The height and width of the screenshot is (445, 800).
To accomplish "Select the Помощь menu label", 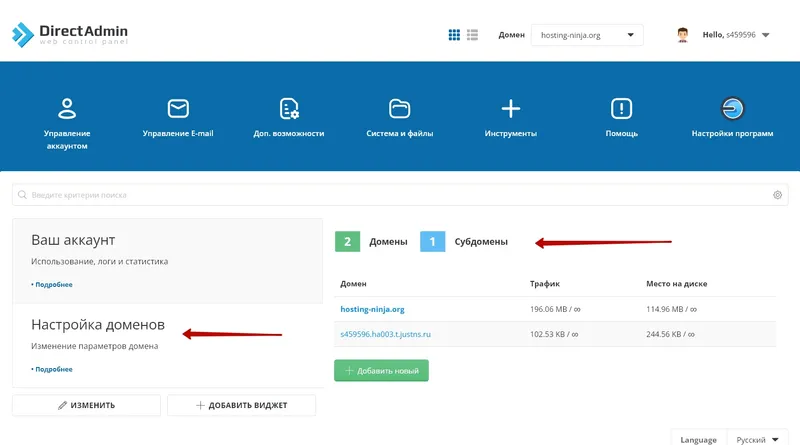I will [621, 133].
